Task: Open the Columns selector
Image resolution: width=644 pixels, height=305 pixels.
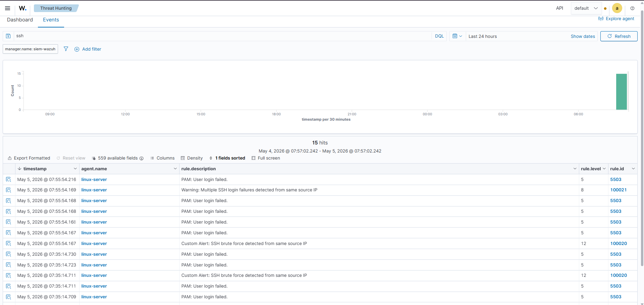Action: (162, 158)
